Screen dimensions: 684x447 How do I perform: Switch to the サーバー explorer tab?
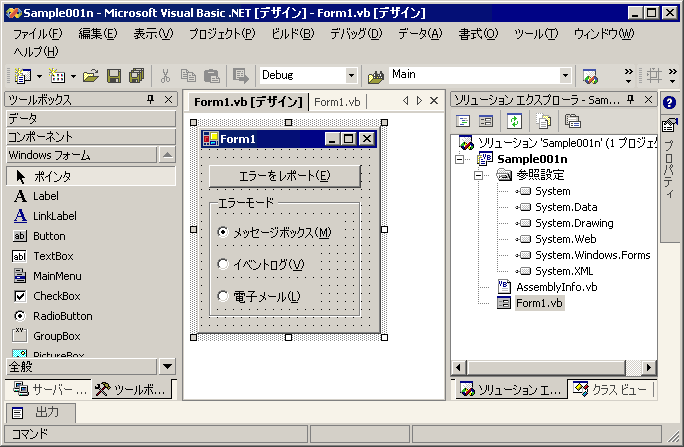(x=49, y=389)
